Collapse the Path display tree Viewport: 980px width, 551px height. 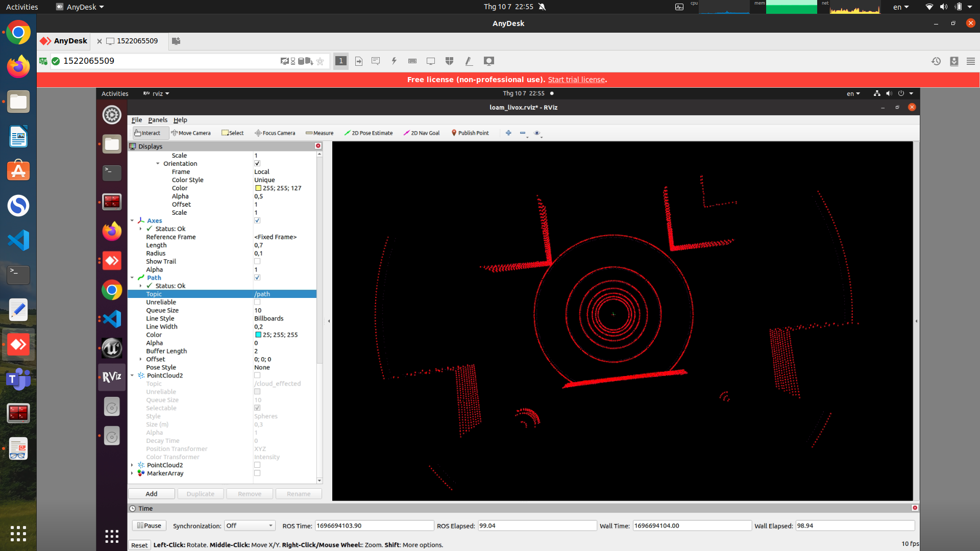(x=133, y=278)
